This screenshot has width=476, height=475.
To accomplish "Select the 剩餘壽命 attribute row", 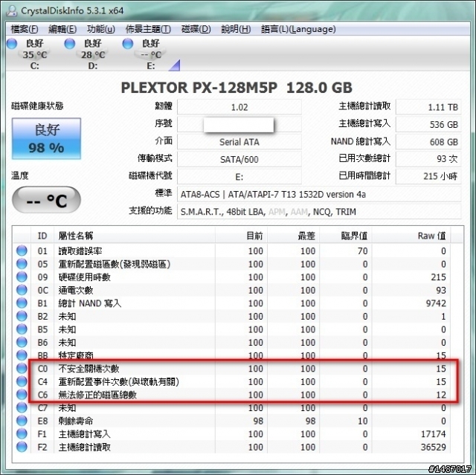I will click(232, 421).
